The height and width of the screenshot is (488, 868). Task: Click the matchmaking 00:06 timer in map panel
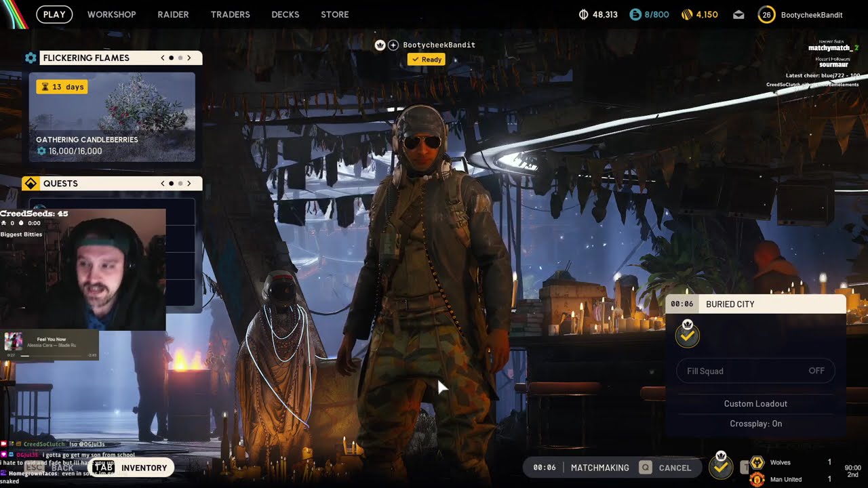click(x=682, y=304)
